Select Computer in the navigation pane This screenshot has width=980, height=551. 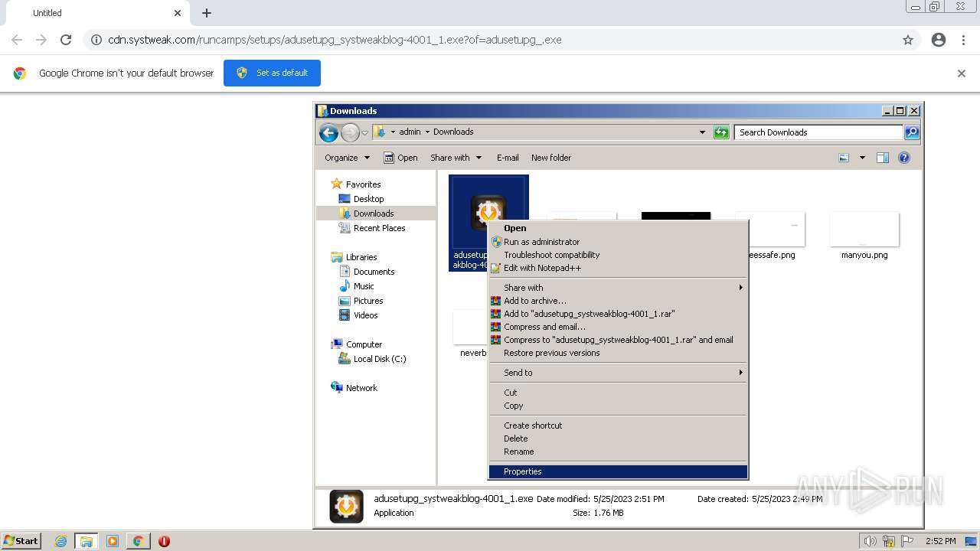pyautogui.click(x=356, y=344)
